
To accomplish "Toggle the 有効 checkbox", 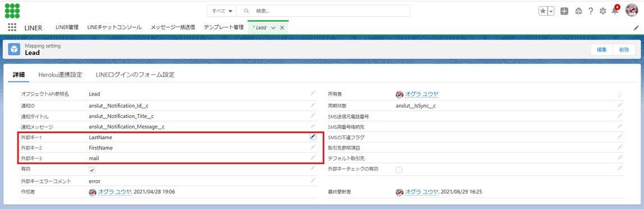I will coord(92,170).
